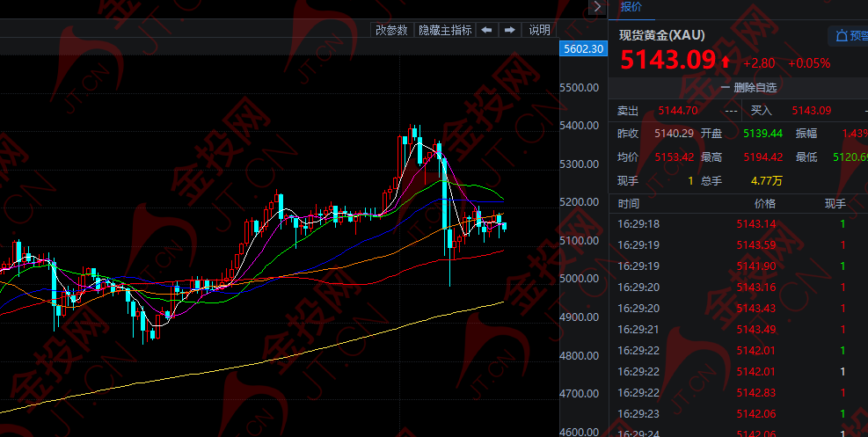Click the 16:29:21 tick row time

[638, 330]
